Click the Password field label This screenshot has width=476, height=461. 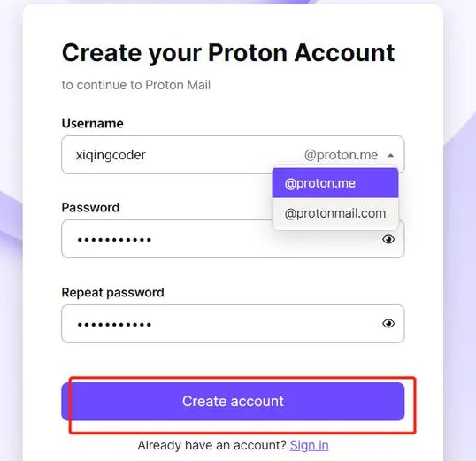[90, 207]
